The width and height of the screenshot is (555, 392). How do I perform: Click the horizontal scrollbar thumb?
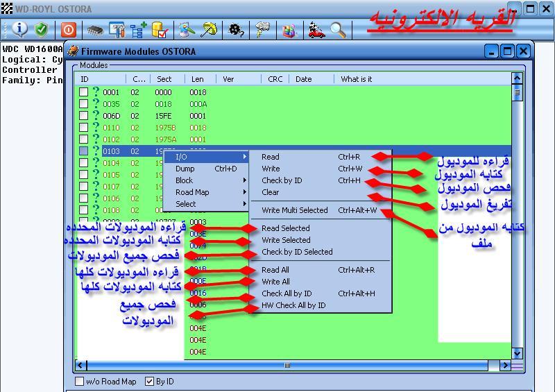pyautogui.click(x=287, y=365)
